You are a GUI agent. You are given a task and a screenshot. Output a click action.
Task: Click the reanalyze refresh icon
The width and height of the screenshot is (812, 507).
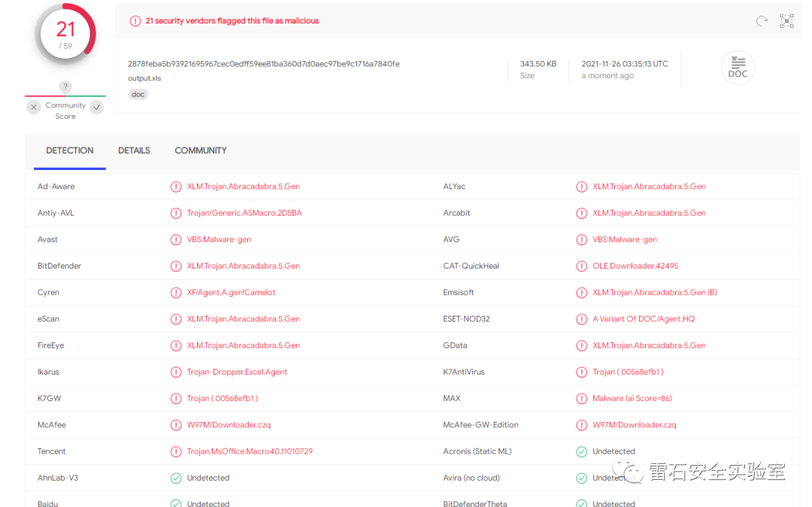click(x=761, y=21)
